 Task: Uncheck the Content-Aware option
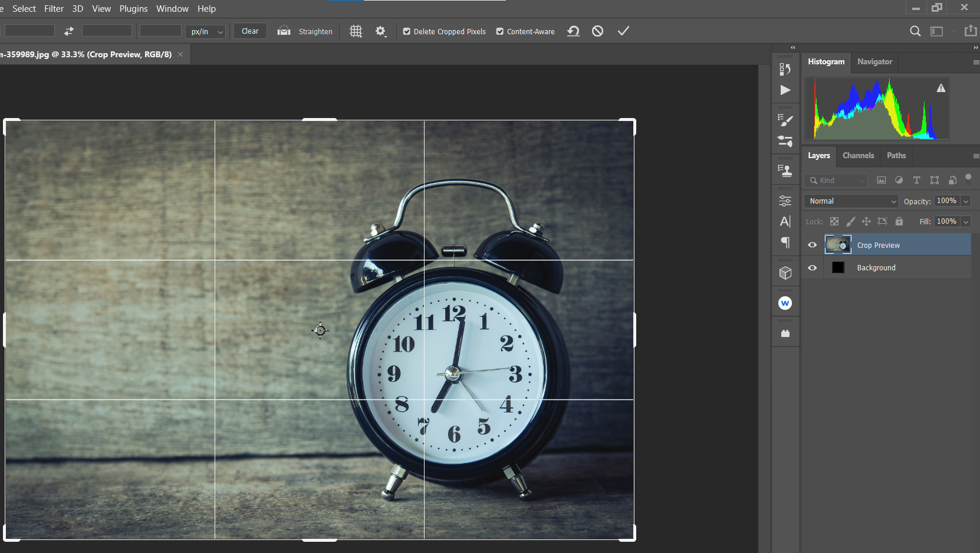499,31
